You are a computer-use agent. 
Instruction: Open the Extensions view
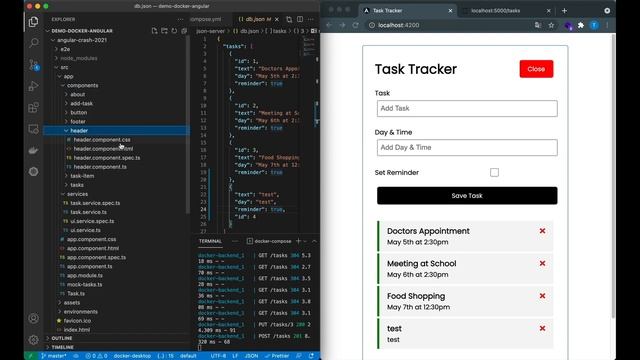coord(33,108)
